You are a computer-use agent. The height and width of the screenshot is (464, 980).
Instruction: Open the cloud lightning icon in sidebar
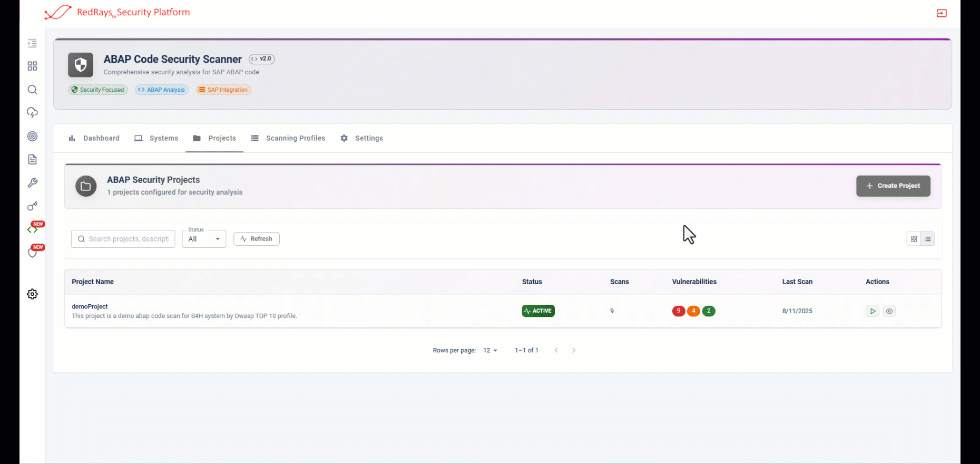[x=32, y=113]
